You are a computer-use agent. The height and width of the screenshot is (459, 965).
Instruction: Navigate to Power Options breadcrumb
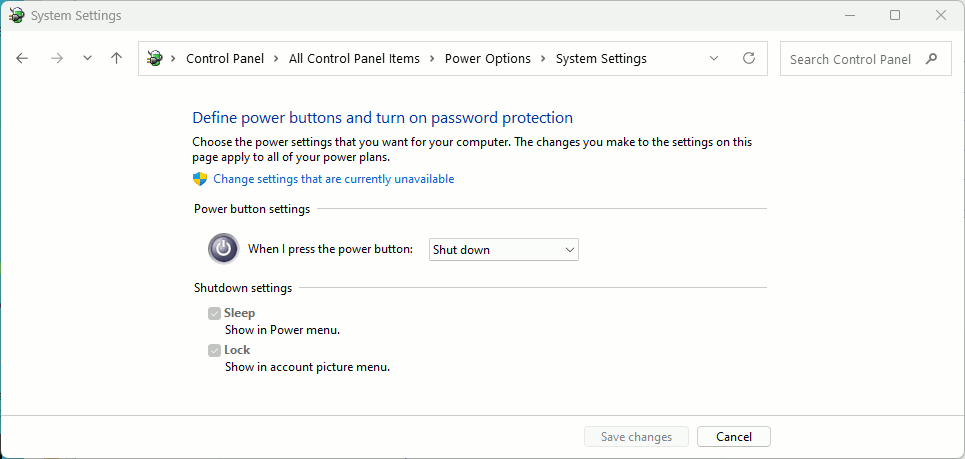click(x=487, y=58)
